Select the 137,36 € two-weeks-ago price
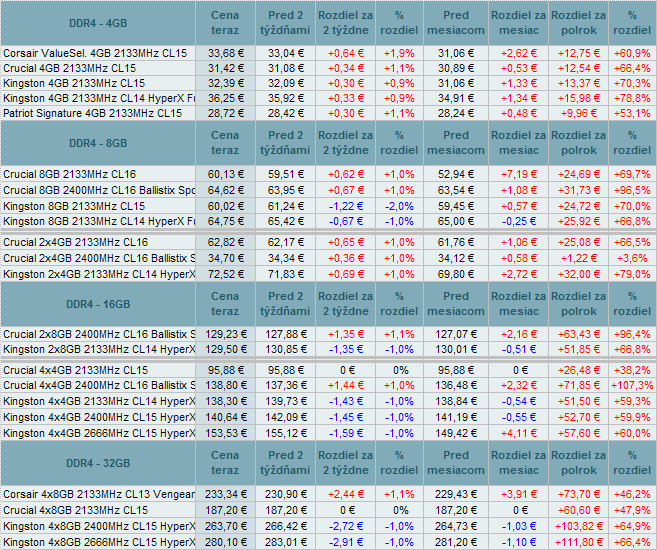The height and width of the screenshot is (550, 657). [x=286, y=385]
